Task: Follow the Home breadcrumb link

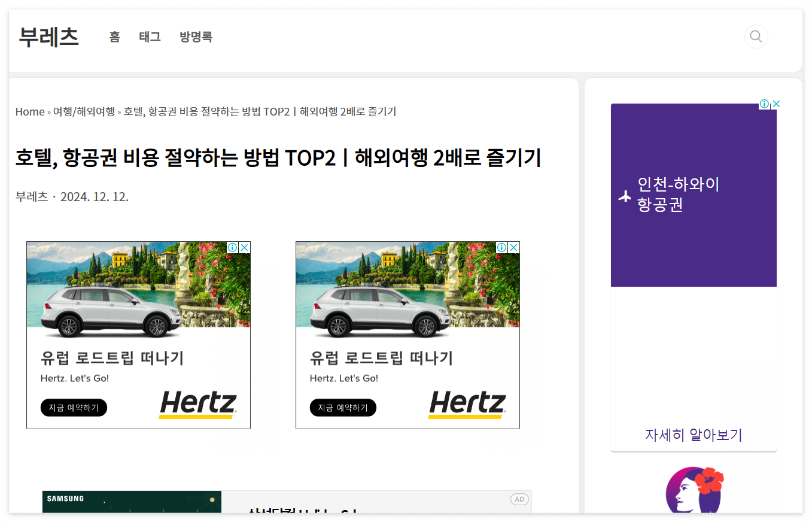Action: coord(30,111)
